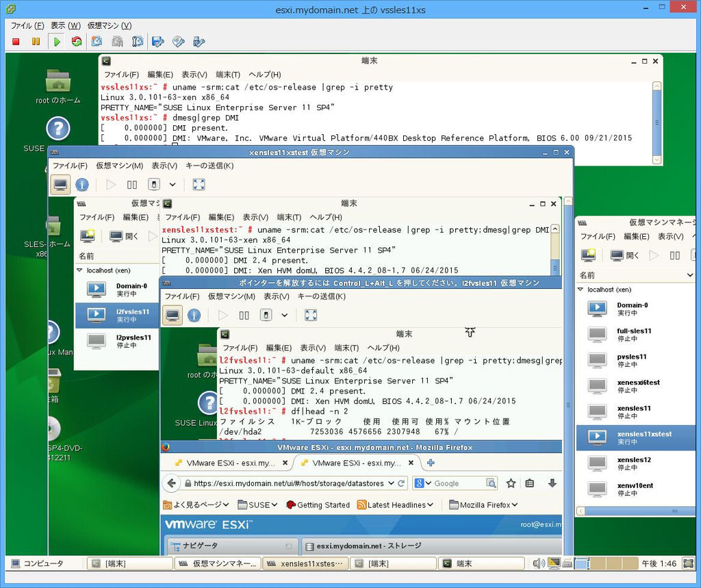The height and width of the screenshot is (588, 701).
Task: Toggle console view button in l2fvsles11 window
Action: [173, 315]
